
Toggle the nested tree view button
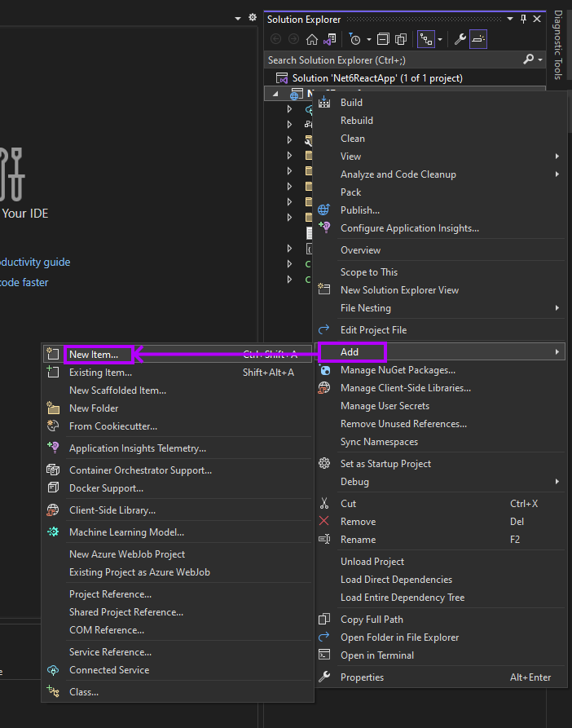426,39
